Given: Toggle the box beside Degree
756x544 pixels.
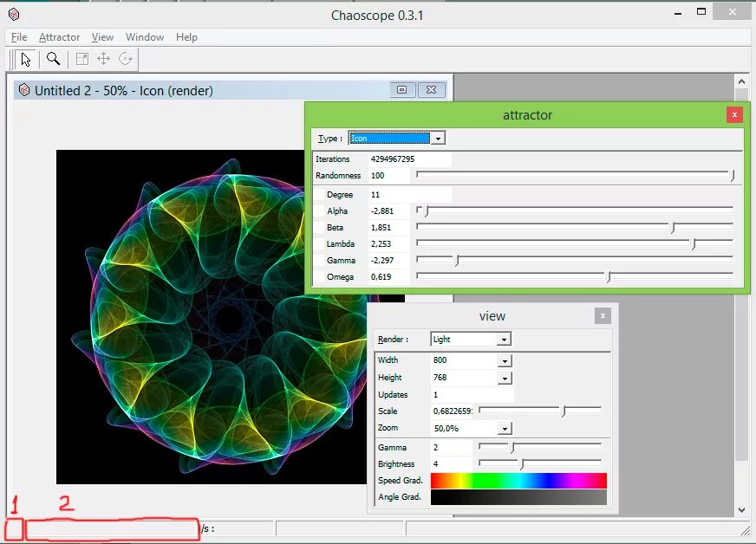Looking at the screenshot, I should [x=319, y=195].
